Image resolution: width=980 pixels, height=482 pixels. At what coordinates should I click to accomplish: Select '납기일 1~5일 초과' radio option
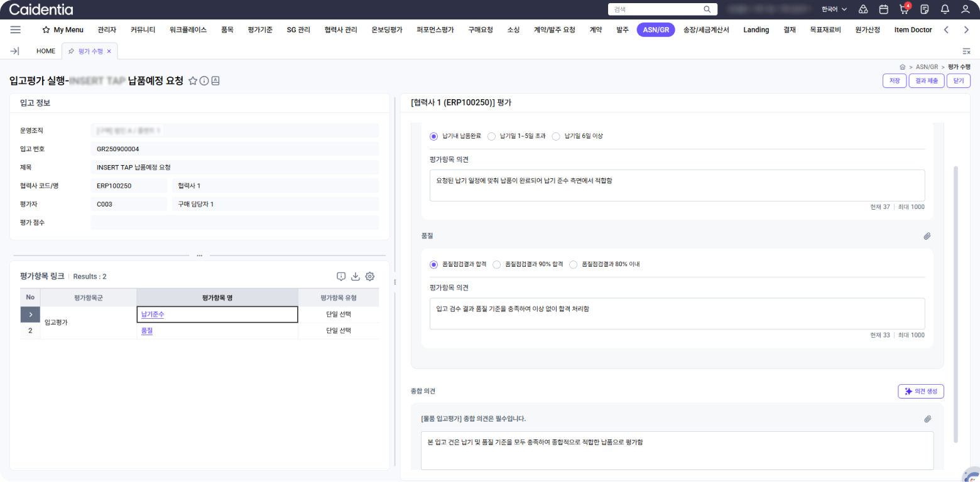(x=492, y=136)
